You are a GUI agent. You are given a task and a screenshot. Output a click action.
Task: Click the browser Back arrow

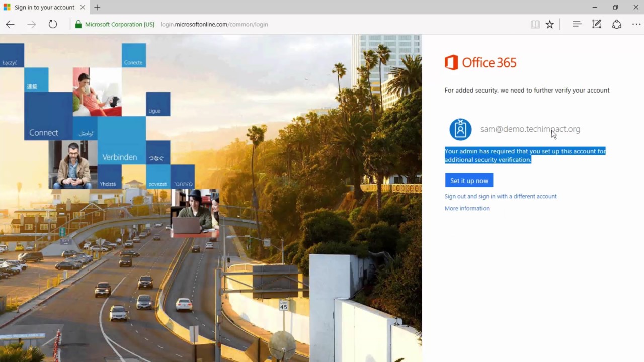(10, 24)
